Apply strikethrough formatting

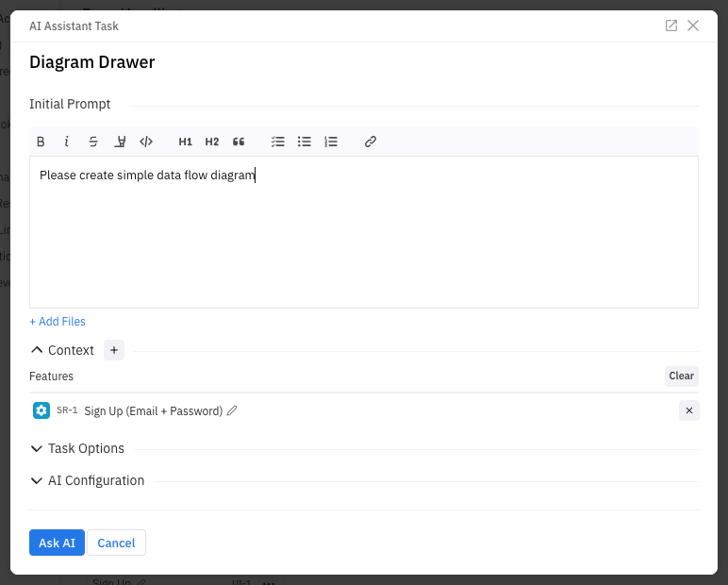click(93, 142)
